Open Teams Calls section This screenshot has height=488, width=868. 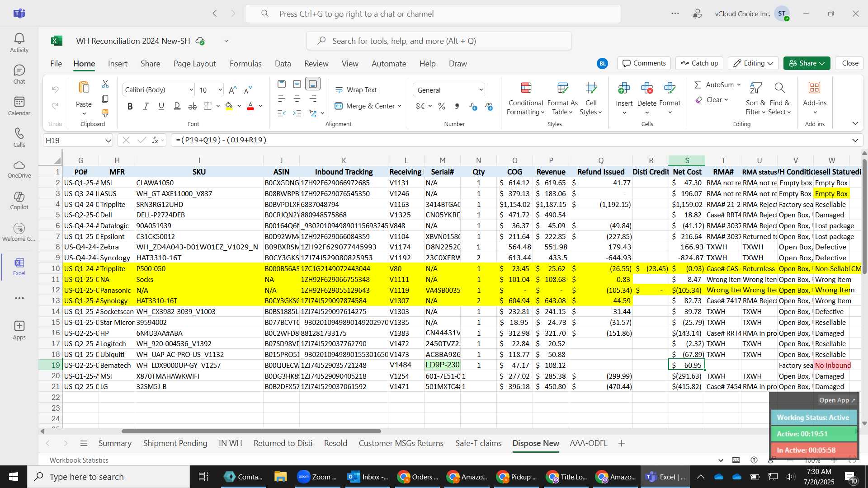tap(19, 138)
